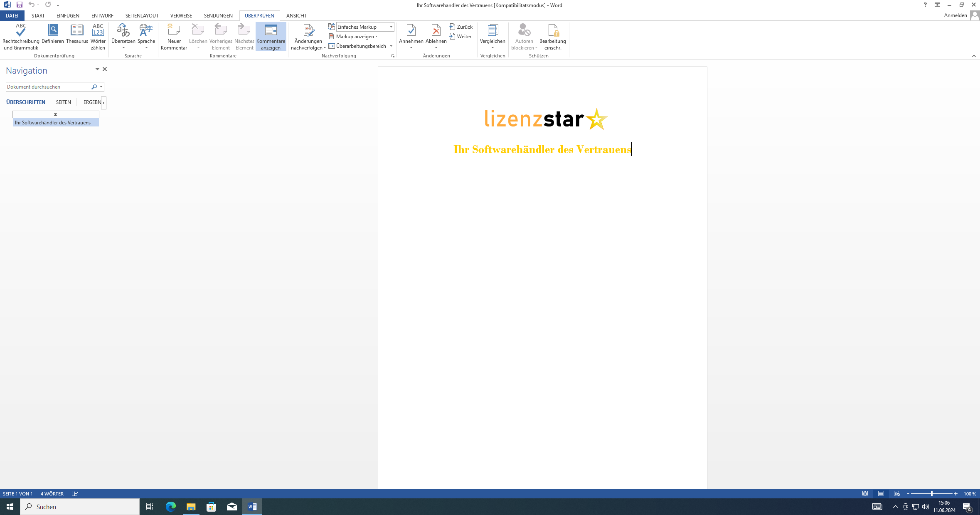Click the 4 WÖRTER word count

(x=52, y=494)
